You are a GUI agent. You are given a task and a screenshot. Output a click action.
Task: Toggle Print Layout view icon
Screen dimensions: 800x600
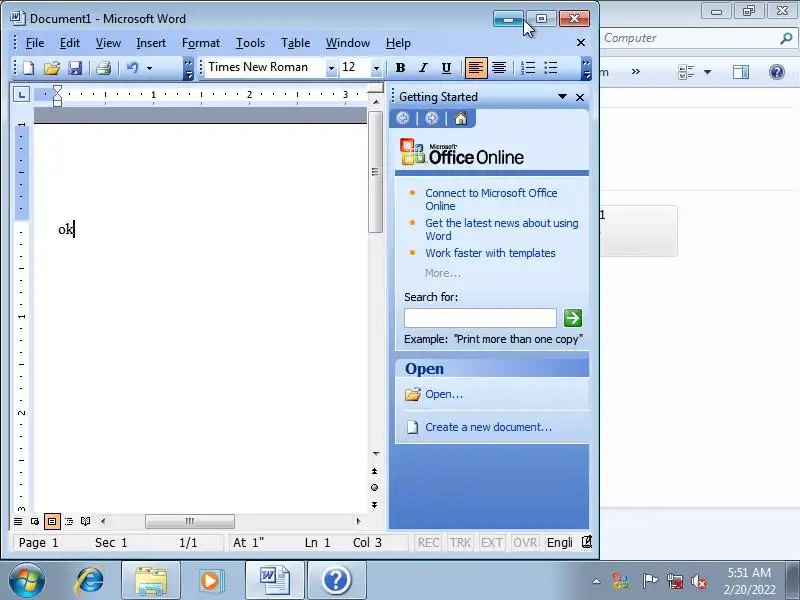click(52, 521)
